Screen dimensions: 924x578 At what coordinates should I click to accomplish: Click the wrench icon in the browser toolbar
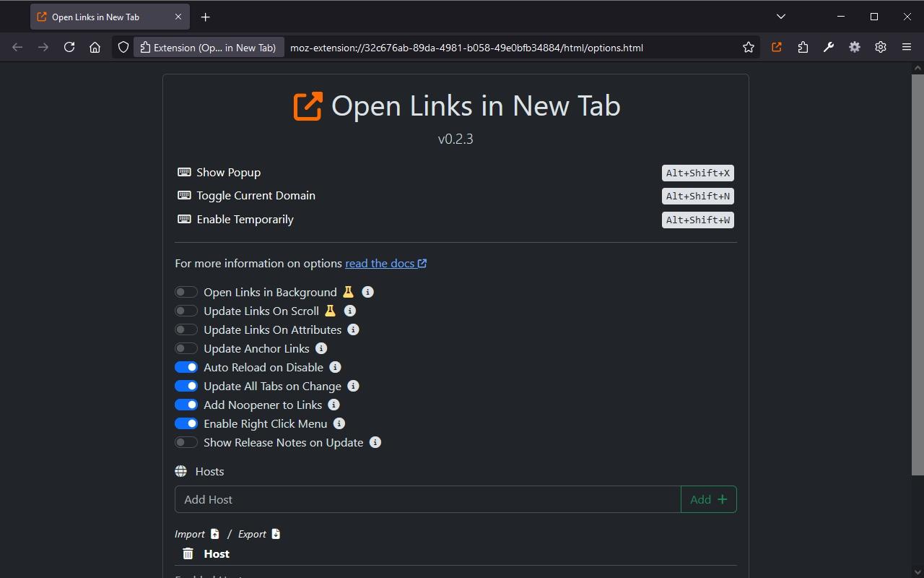[829, 48]
